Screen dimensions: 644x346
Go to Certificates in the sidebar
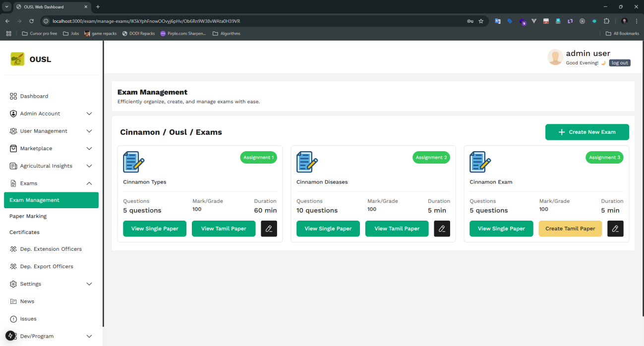click(24, 232)
